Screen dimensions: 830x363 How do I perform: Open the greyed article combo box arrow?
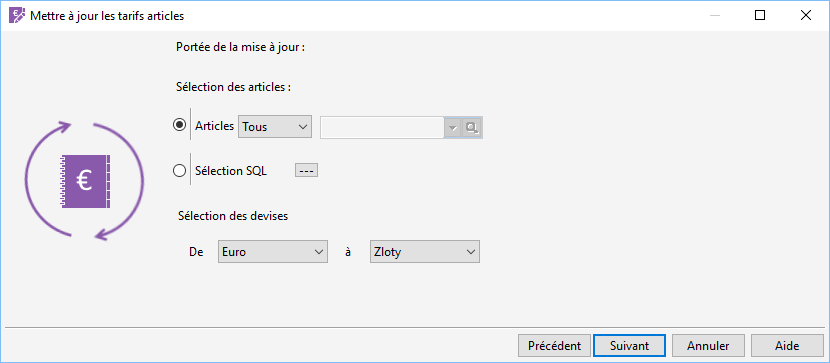click(453, 128)
